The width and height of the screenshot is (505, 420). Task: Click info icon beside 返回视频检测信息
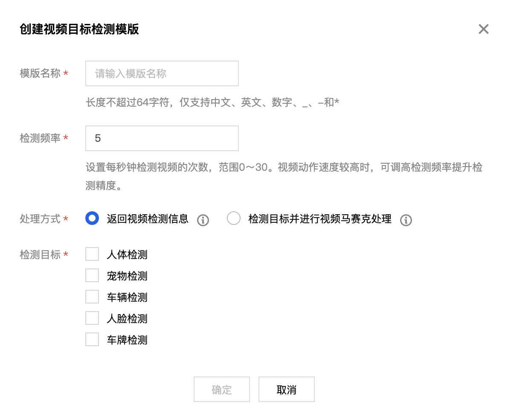(203, 220)
